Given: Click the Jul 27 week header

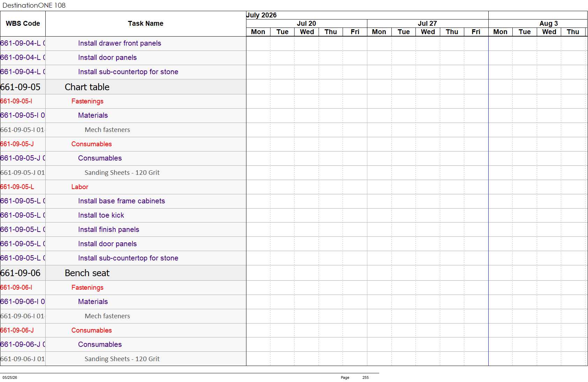Looking at the screenshot, I should [427, 23].
